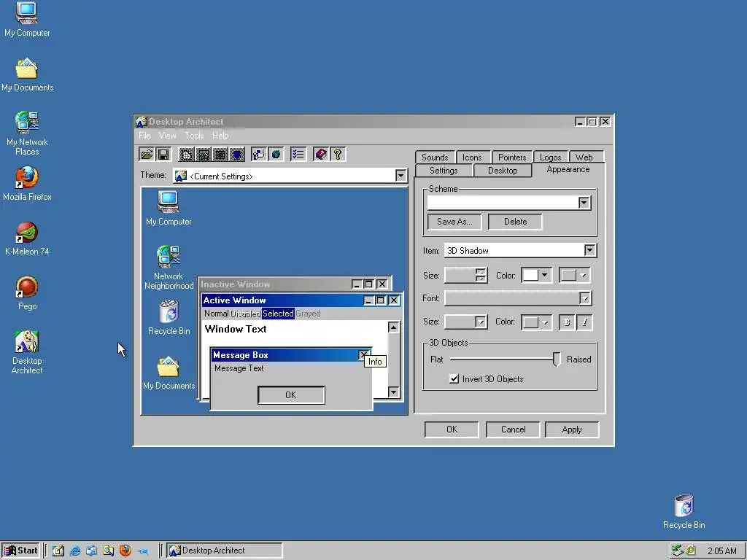The height and width of the screenshot is (560, 747).
Task: Open the Start menu
Action: pyautogui.click(x=20, y=551)
